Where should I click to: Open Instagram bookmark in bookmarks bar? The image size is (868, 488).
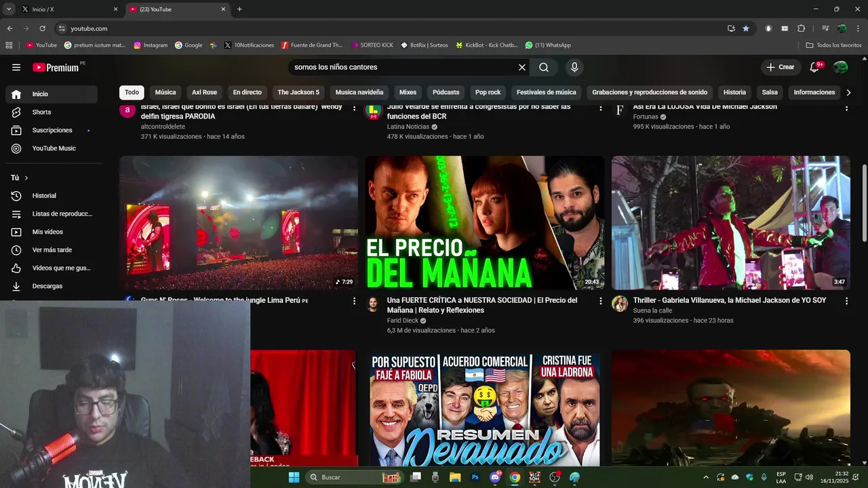(151, 45)
